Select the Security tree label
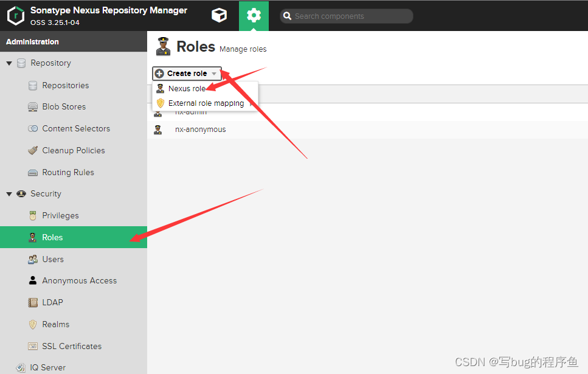588x374 pixels. click(46, 194)
